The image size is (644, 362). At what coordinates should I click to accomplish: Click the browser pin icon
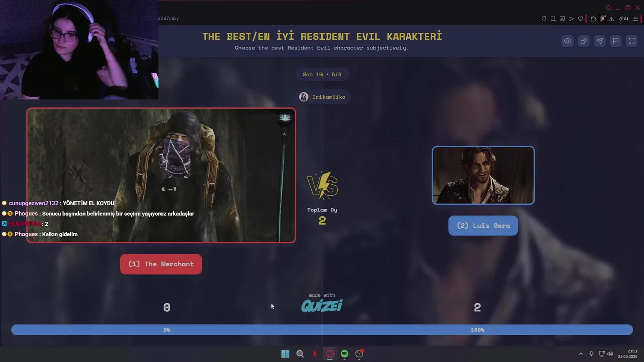tap(544, 19)
